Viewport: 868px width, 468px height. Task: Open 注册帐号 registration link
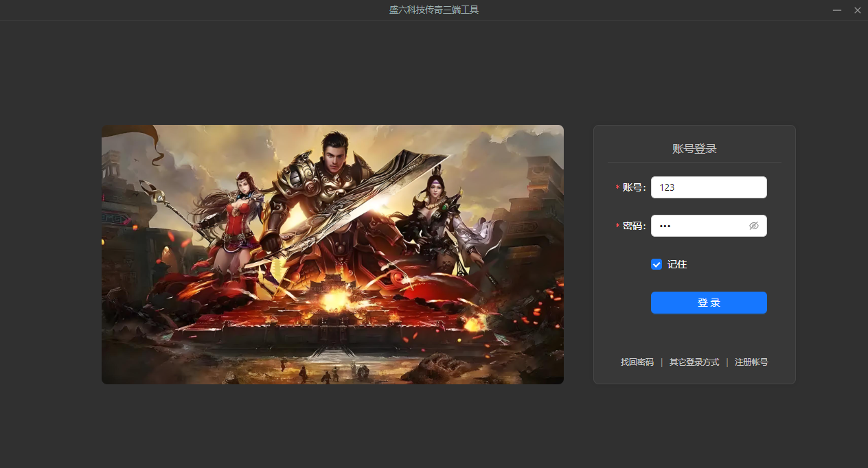pos(751,362)
